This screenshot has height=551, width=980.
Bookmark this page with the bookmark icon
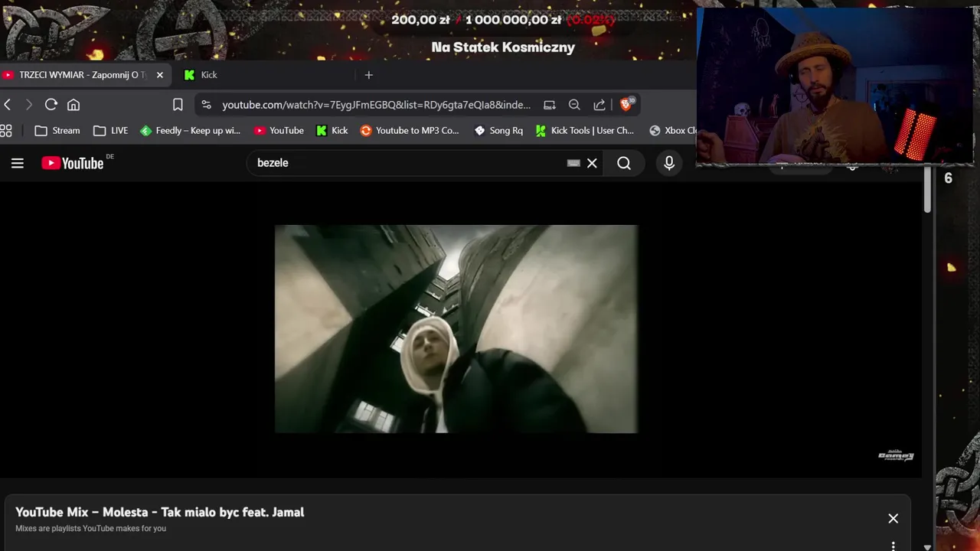[178, 105]
